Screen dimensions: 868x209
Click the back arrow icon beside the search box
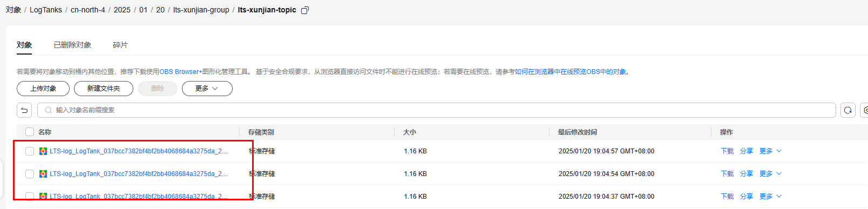[24, 110]
